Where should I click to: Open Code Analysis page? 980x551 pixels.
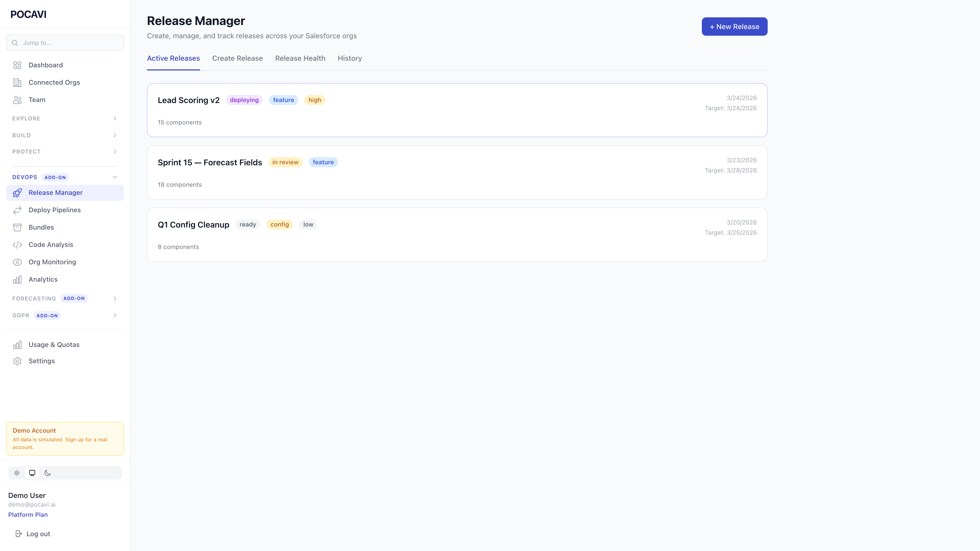[65, 245]
